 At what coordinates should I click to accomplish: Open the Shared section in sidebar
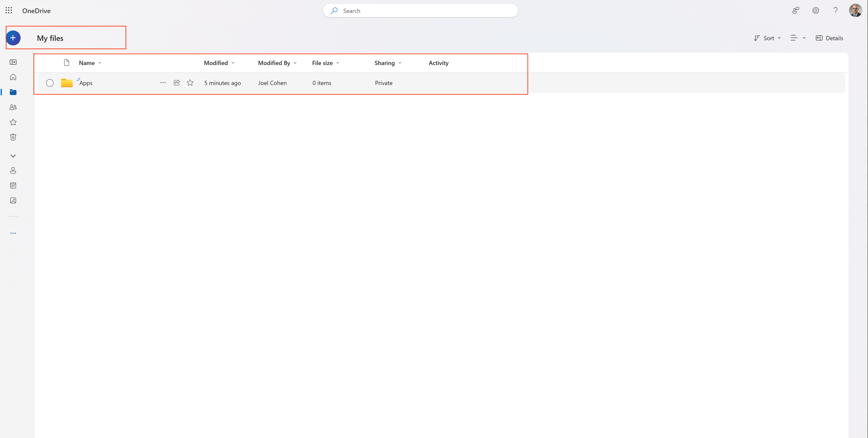[13, 107]
